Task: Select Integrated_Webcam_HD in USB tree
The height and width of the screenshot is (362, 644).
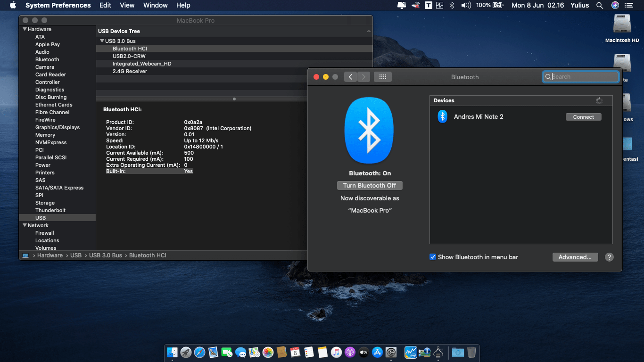Action: point(234,64)
